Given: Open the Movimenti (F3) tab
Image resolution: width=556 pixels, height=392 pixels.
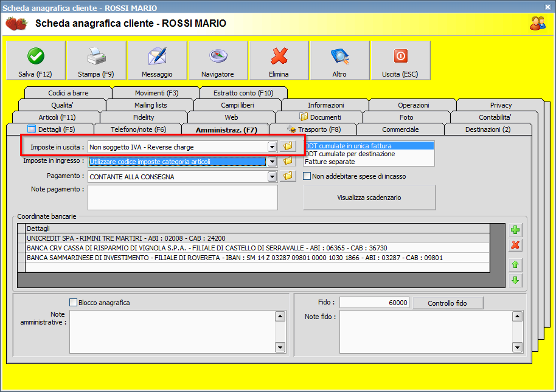Looking at the screenshot, I should (x=156, y=93).
